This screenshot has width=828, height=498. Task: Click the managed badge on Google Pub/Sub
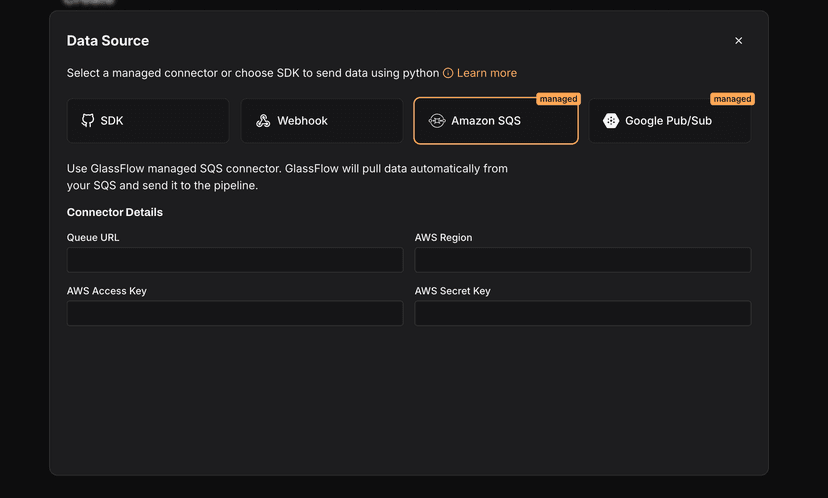point(732,99)
